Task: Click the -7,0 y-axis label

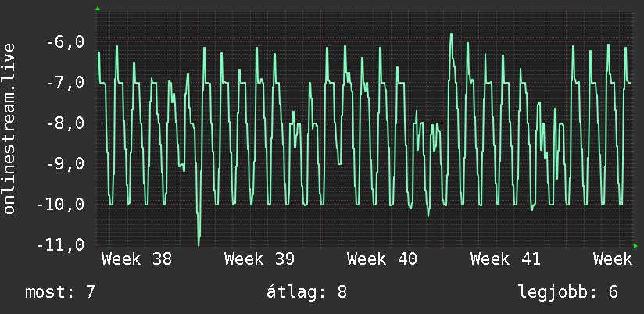Action: (x=64, y=83)
